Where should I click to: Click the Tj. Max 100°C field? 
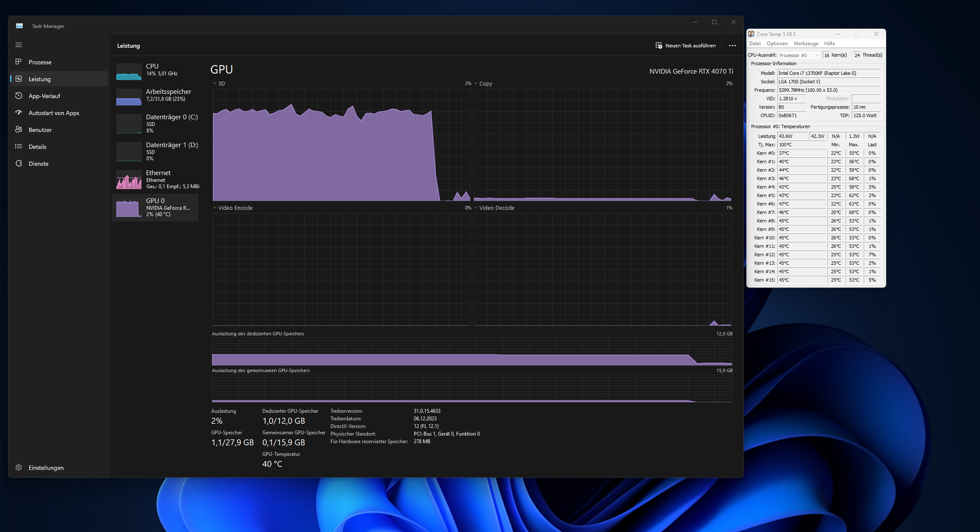802,145
